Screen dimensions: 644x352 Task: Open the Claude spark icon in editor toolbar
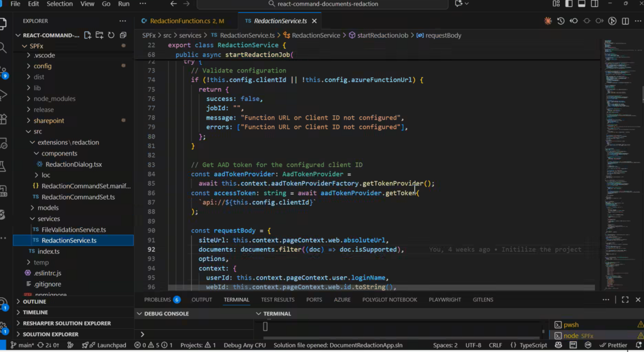548,21
